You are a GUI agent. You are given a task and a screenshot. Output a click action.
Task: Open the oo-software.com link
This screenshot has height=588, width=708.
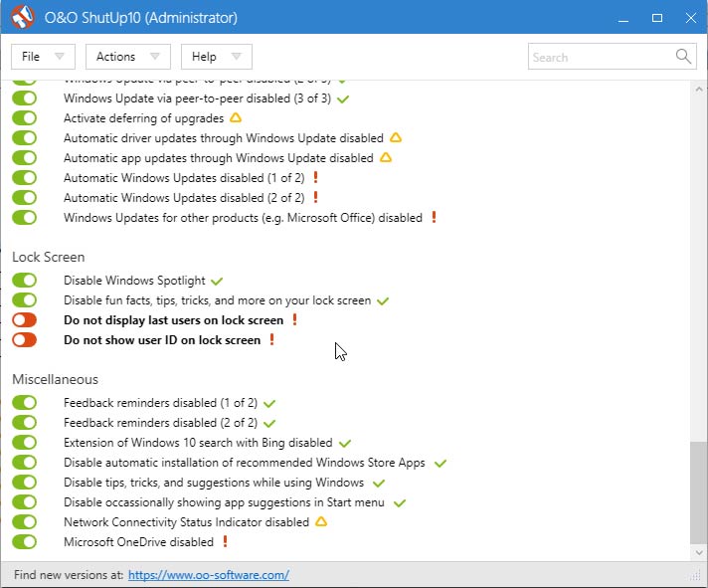click(x=209, y=575)
